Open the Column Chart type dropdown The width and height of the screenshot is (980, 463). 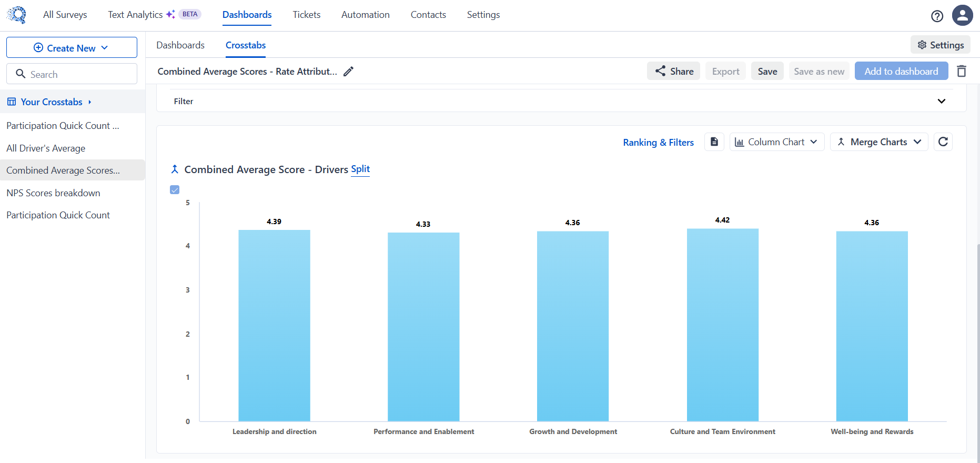(776, 142)
